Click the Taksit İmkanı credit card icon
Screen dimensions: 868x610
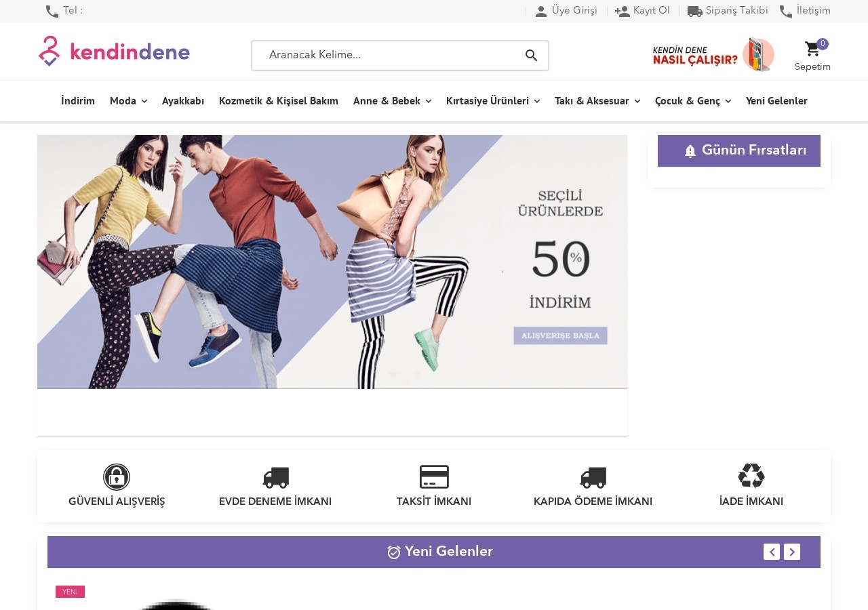tap(434, 477)
